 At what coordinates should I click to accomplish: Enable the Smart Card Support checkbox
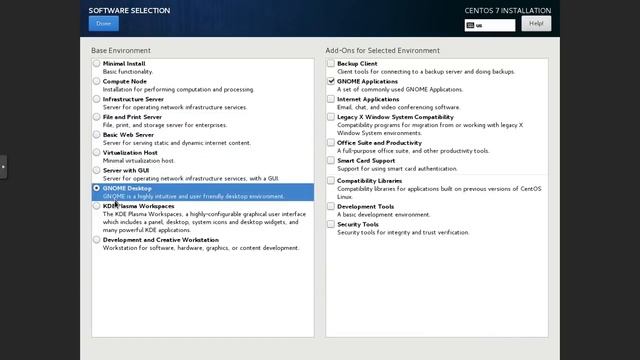(x=331, y=161)
